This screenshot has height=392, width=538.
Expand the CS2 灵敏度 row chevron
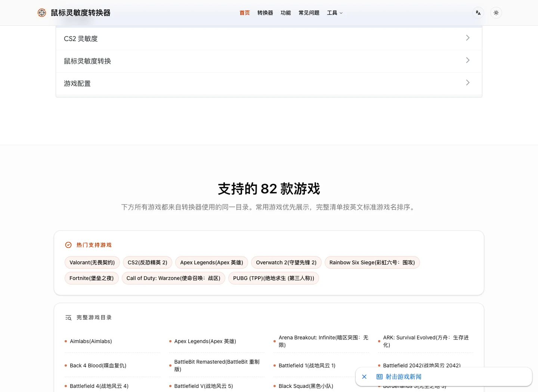[468, 38]
